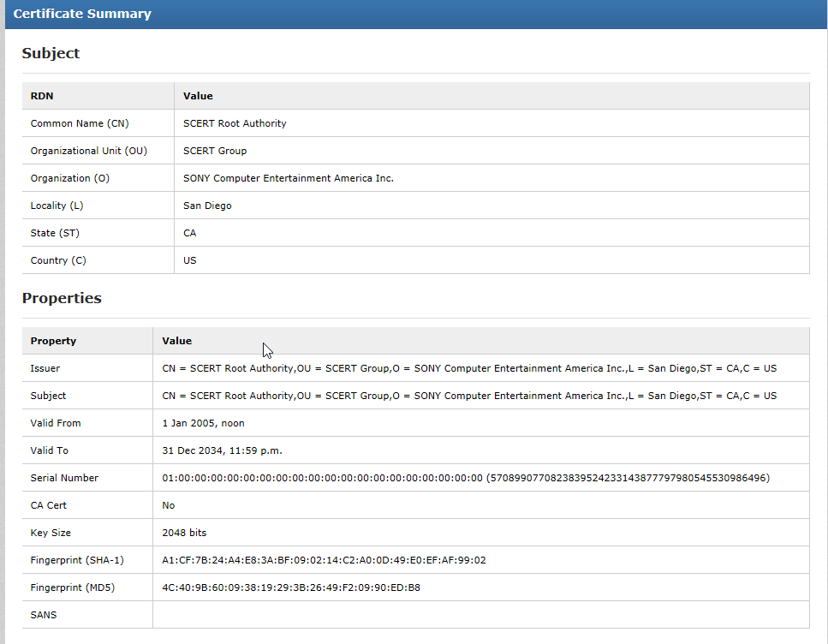Select the CA Cert value No

pyautogui.click(x=169, y=505)
